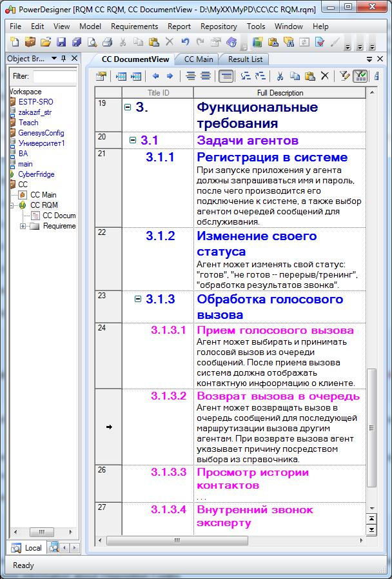Collapse requirement 3.1.3 Обработка голосового вызова

click(x=138, y=299)
